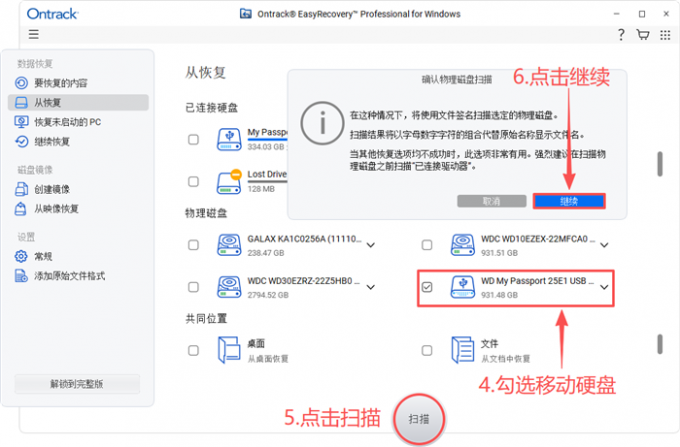Click the 创建镜像 sidebar icon

coord(21,189)
